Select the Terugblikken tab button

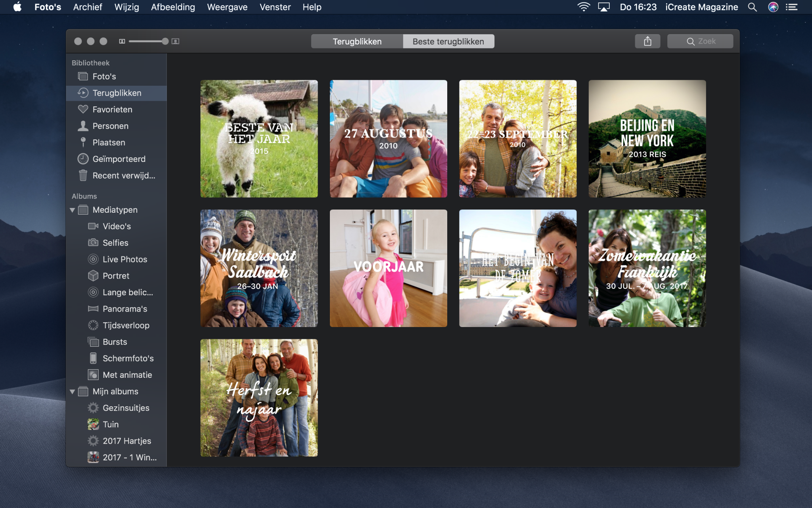[357, 41]
